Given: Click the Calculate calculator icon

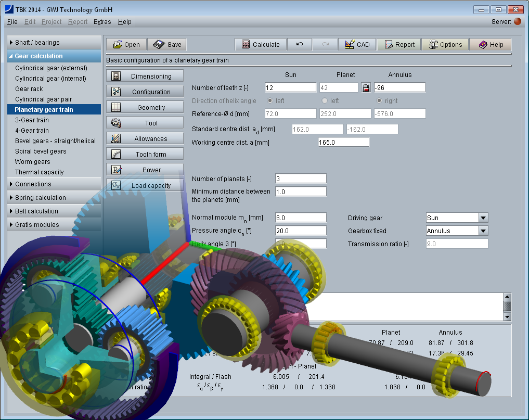Looking at the screenshot, I should point(246,45).
